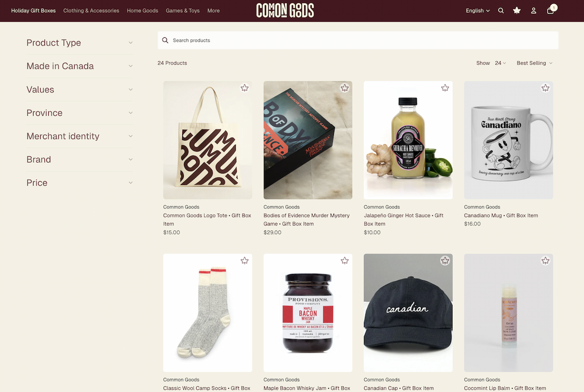
Task: Open the search icon in header
Action: pos(501,11)
